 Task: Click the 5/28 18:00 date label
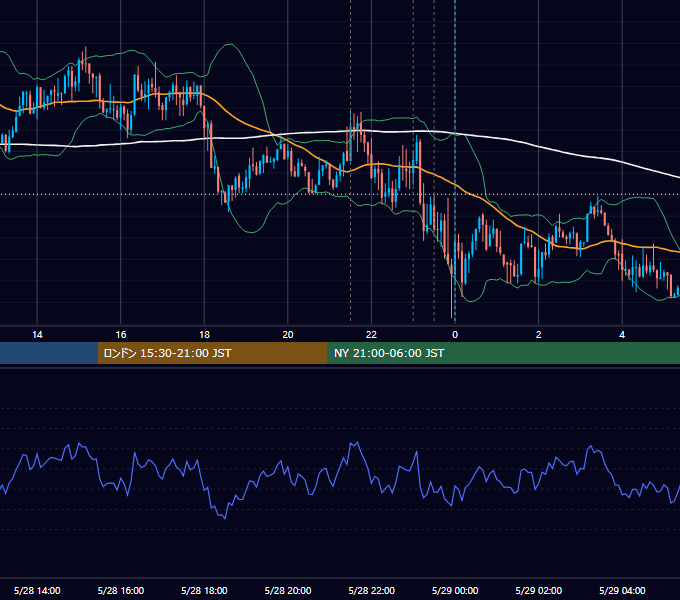pos(204,590)
